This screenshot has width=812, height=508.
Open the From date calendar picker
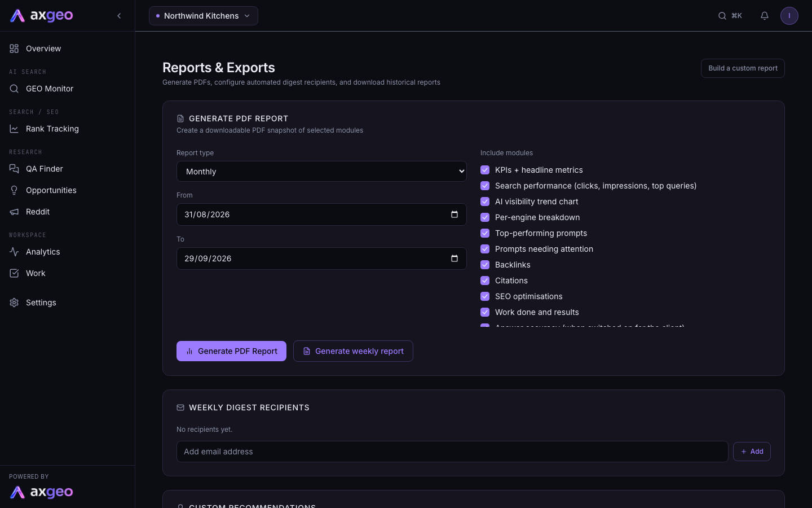point(454,214)
